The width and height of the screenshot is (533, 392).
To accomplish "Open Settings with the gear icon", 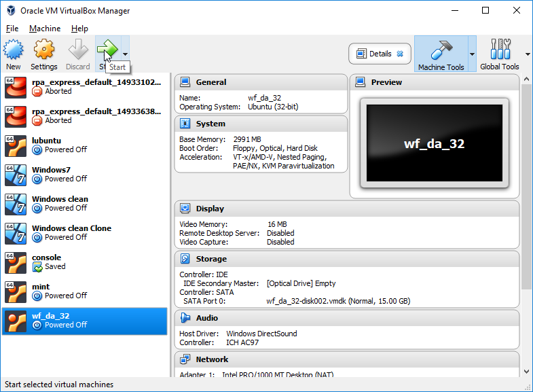I will click(x=44, y=50).
